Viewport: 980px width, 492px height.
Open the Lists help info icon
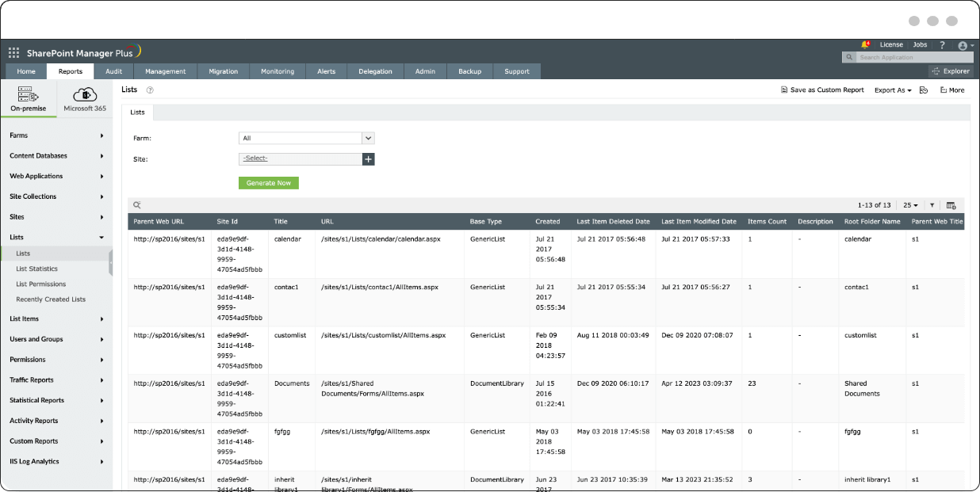click(x=150, y=90)
